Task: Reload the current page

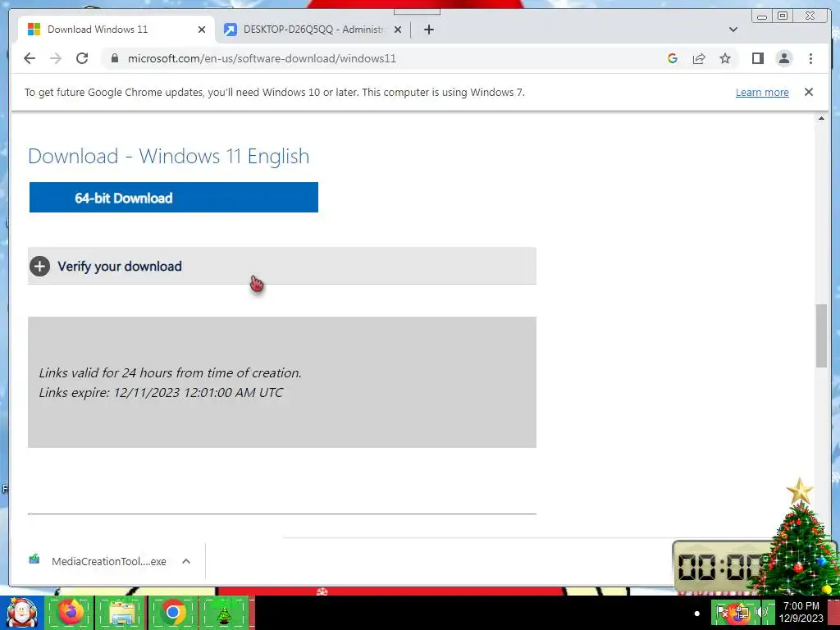Action: (x=82, y=58)
